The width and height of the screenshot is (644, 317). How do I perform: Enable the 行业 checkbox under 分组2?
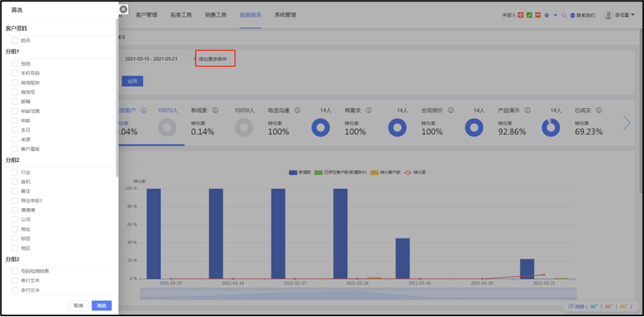(14, 172)
